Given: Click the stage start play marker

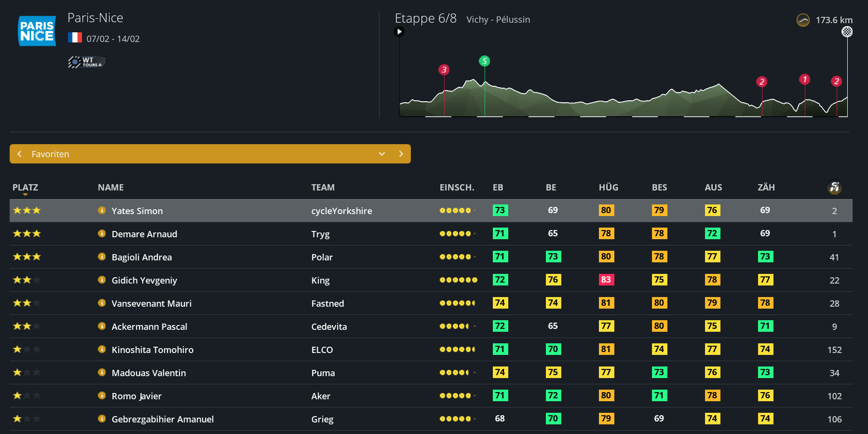Looking at the screenshot, I should click(x=399, y=32).
